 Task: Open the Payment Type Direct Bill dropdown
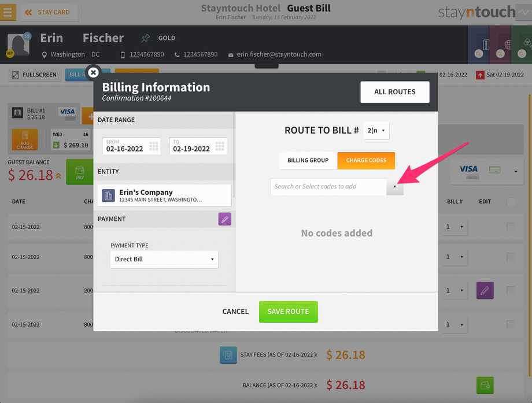pos(164,259)
